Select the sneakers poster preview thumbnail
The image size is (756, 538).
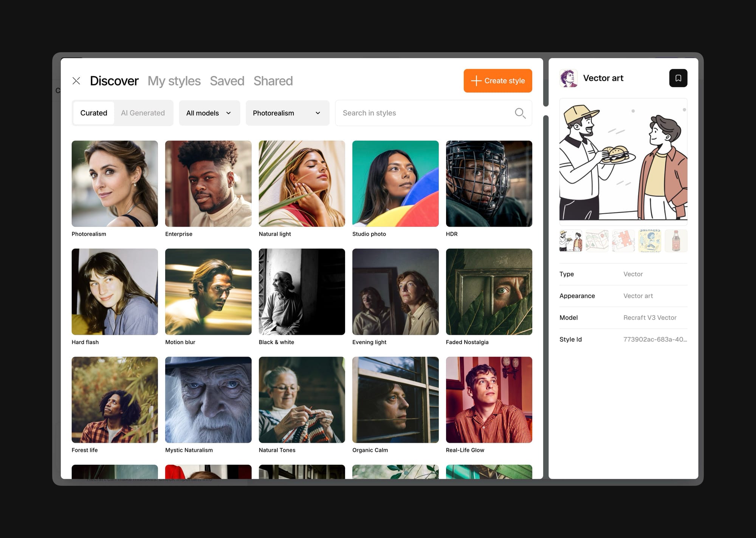click(x=649, y=241)
